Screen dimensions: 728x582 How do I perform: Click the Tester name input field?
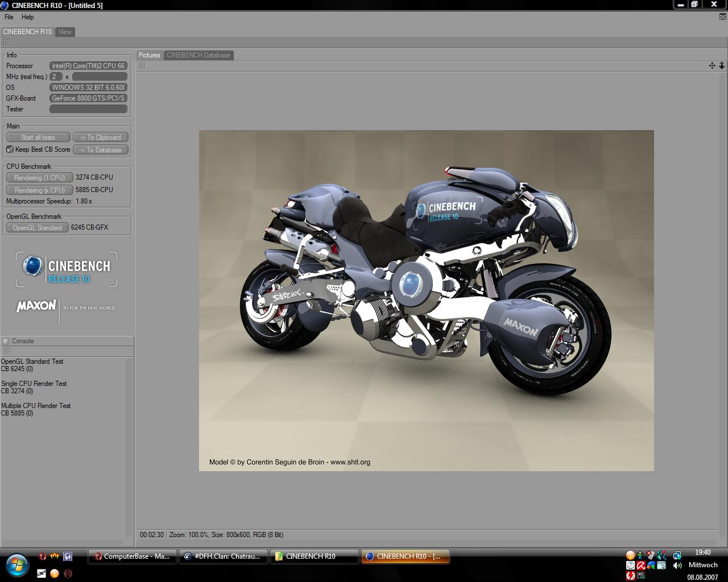pos(88,109)
